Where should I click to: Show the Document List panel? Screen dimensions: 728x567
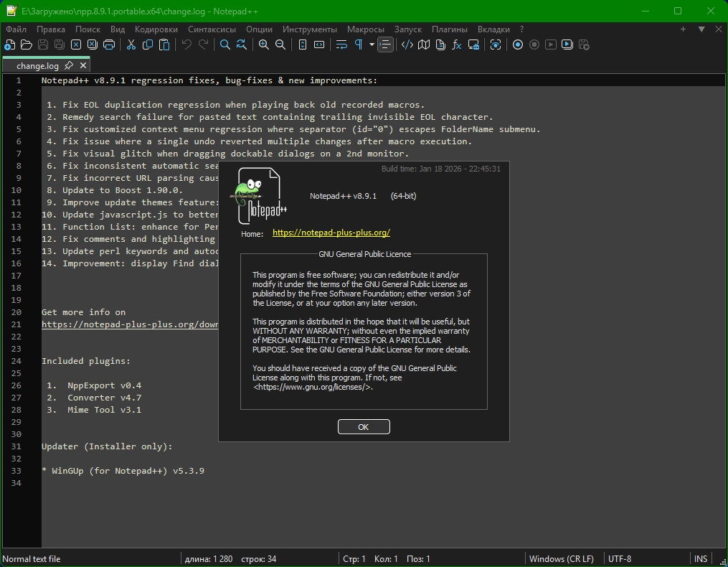[x=440, y=44]
